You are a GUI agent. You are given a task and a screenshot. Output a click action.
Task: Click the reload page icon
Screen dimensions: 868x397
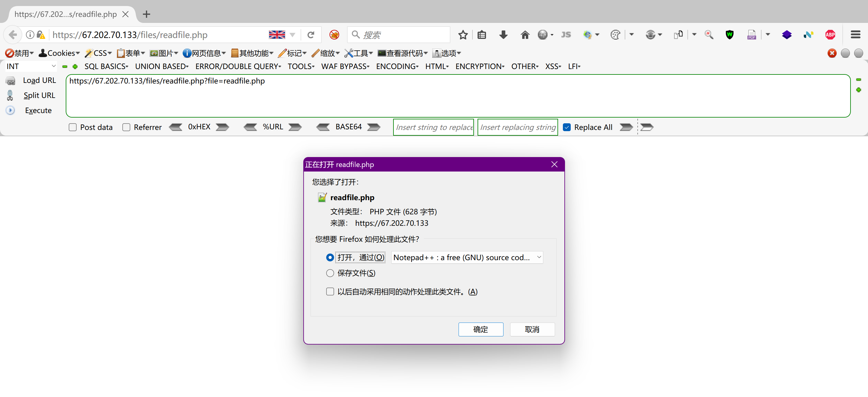pyautogui.click(x=311, y=35)
